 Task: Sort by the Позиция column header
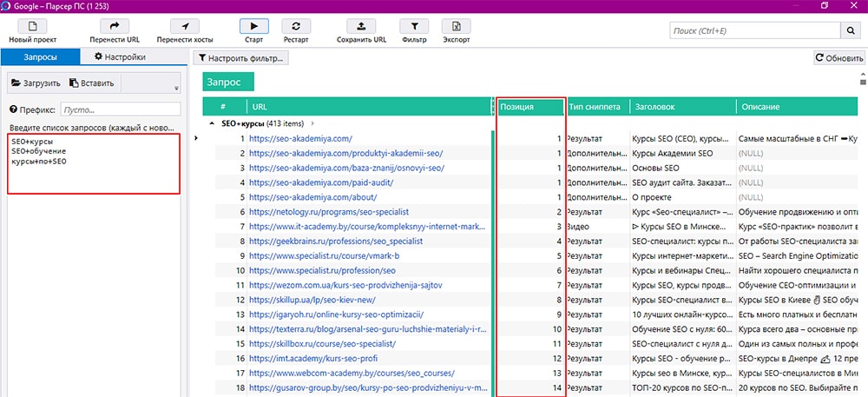tap(529, 107)
